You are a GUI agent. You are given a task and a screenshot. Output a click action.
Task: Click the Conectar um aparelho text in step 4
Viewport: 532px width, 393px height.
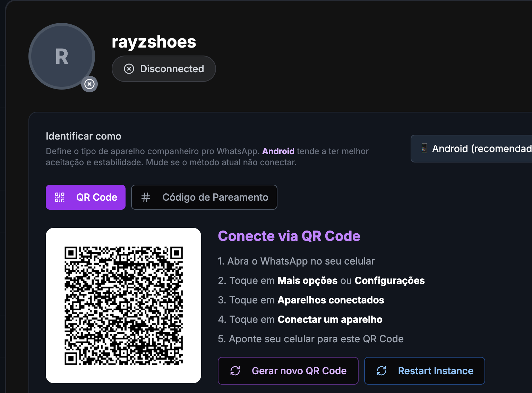(x=330, y=319)
